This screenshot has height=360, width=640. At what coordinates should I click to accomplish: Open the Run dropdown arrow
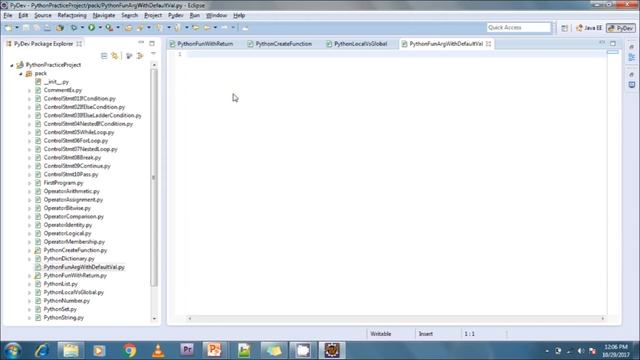point(100,28)
